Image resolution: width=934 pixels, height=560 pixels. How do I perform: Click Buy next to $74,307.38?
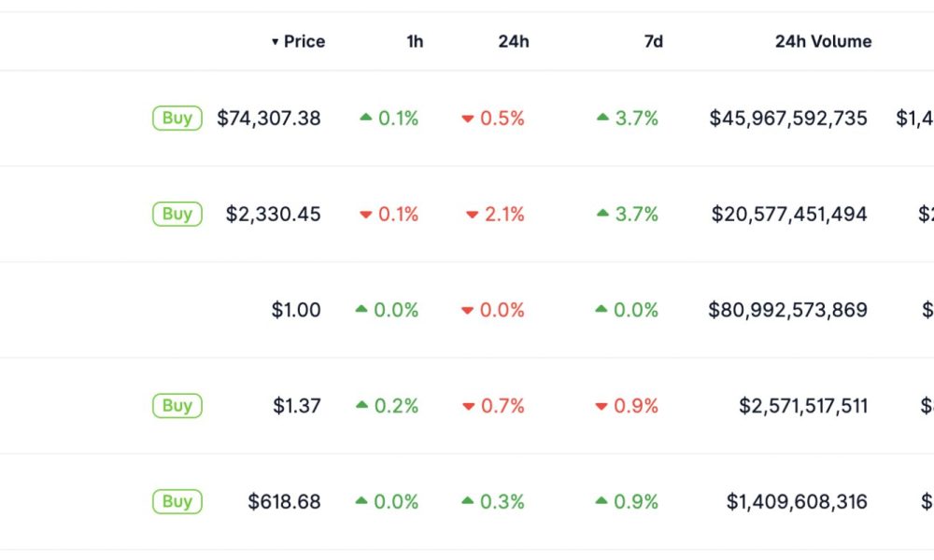click(x=177, y=118)
